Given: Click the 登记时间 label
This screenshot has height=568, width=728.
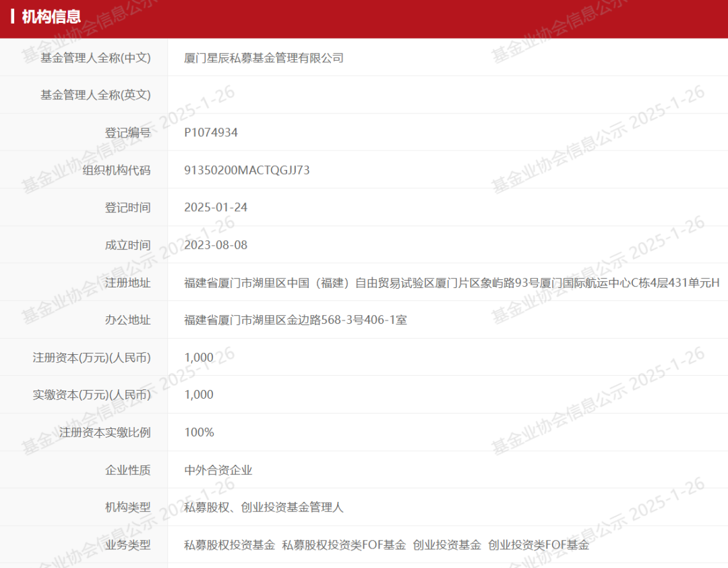Looking at the screenshot, I should tap(127, 207).
